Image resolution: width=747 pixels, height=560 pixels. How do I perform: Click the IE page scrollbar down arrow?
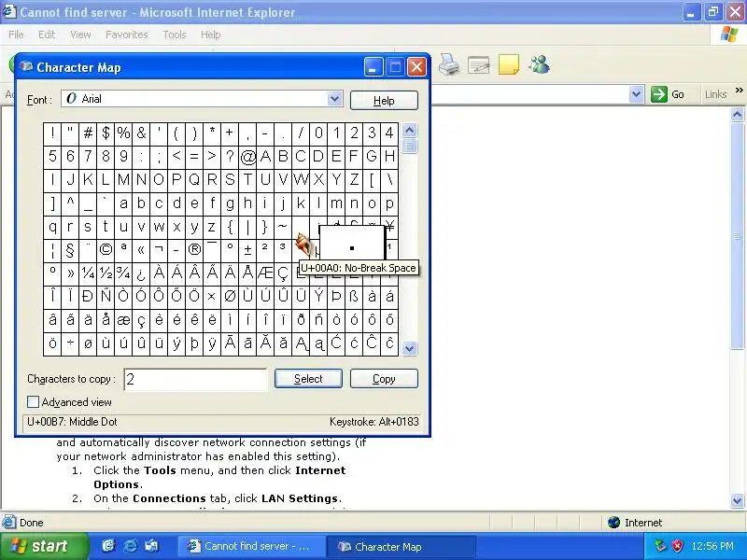pos(737,500)
